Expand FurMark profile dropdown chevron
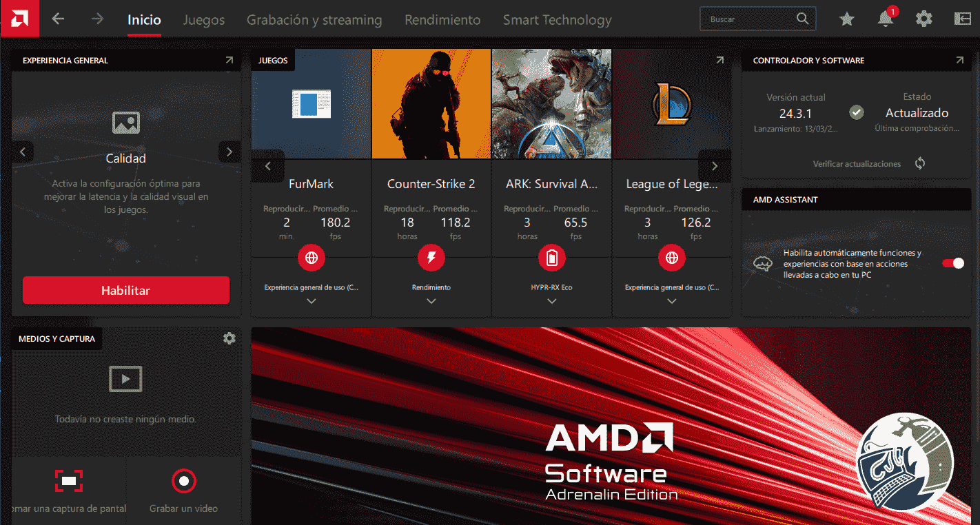Screen dimensions: 980x525 (312, 301)
